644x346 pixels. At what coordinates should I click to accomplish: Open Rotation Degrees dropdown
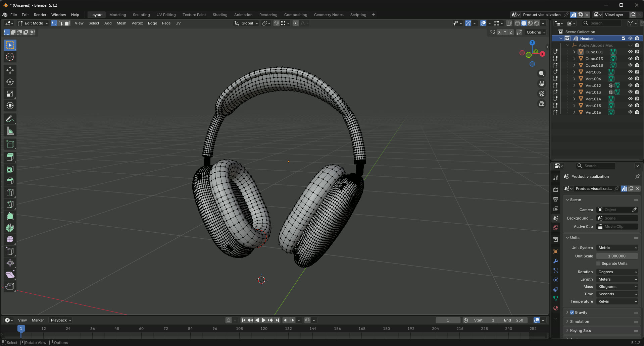617,272
